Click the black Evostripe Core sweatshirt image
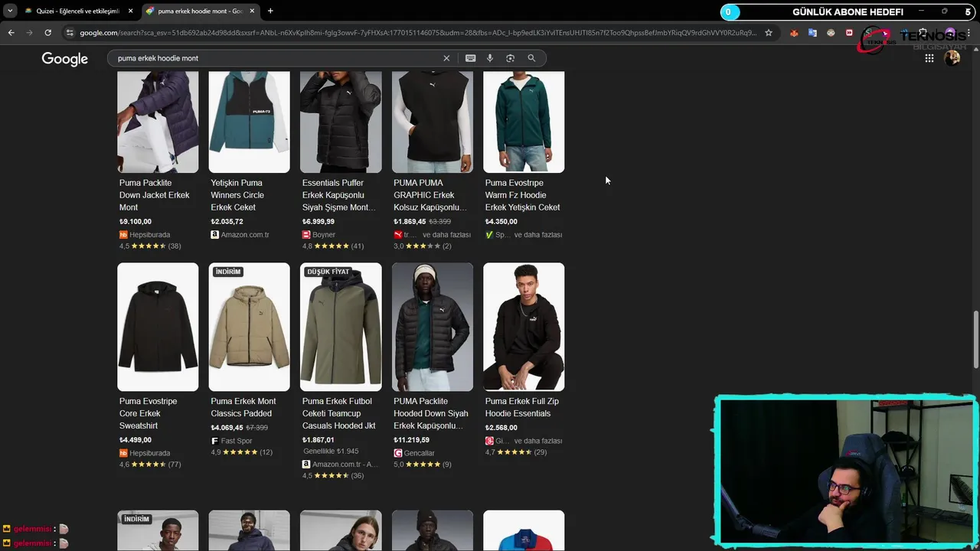 point(158,327)
